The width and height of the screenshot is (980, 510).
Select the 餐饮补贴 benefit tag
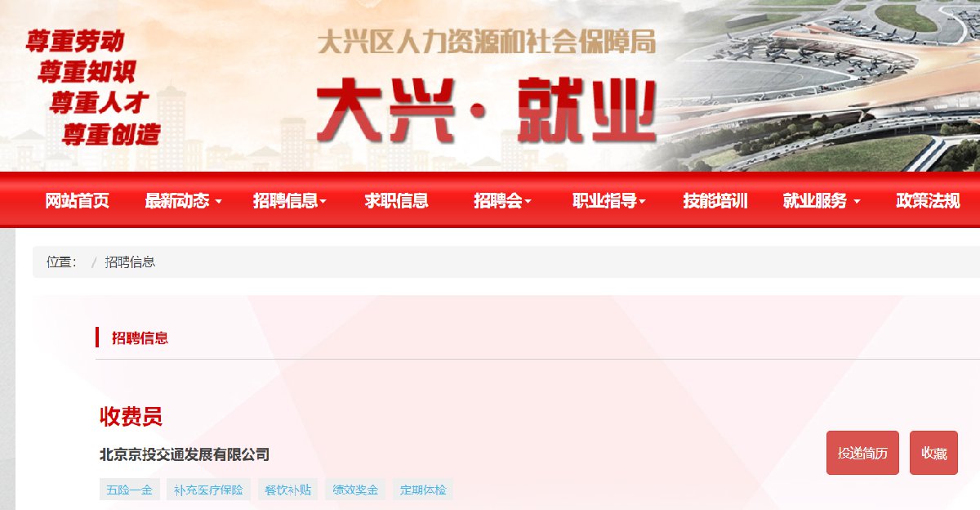click(x=288, y=490)
